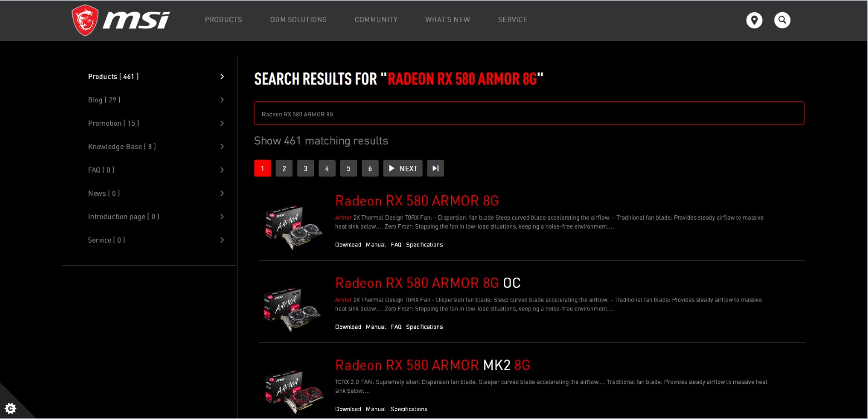Image resolution: width=868 pixels, height=419 pixels.
Task: Open the COMMUNITY menu
Action: 376,19
